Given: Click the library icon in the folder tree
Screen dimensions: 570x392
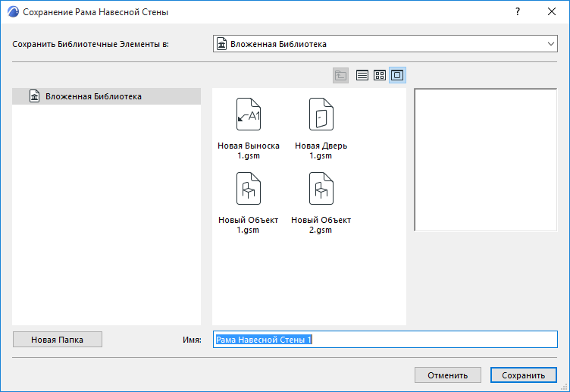Looking at the screenshot, I should click(x=35, y=96).
